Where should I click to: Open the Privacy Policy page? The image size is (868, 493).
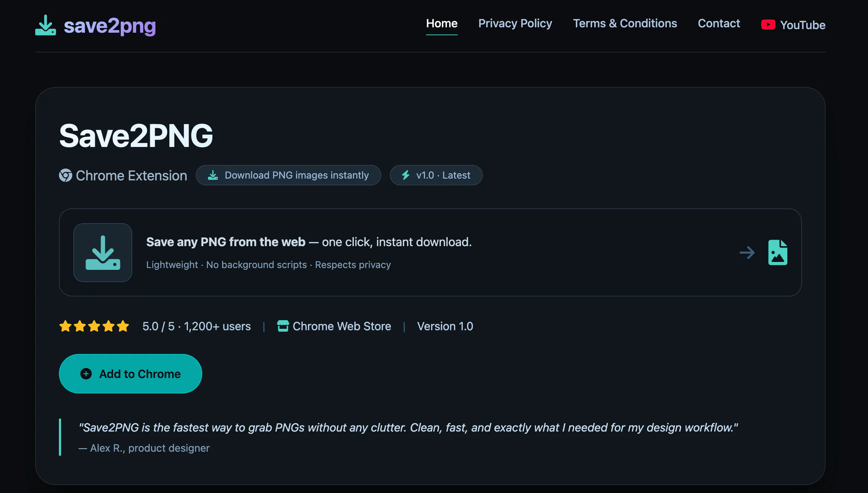(x=515, y=23)
